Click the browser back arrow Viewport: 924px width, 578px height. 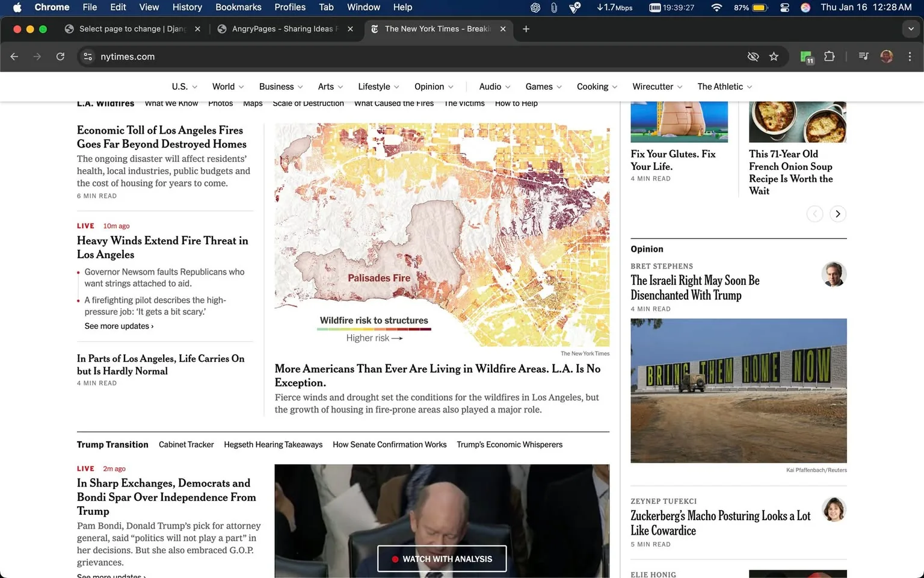pyautogui.click(x=14, y=56)
